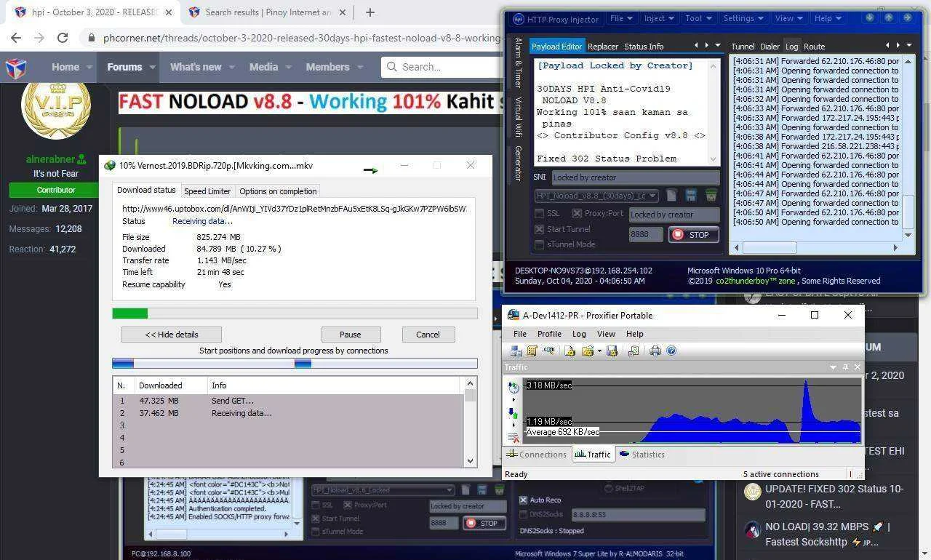The width and height of the screenshot is (931, 560).
Task: Toggle DNS2Socks checkbox in lower screenshot
Action: [x=523, y=514]
